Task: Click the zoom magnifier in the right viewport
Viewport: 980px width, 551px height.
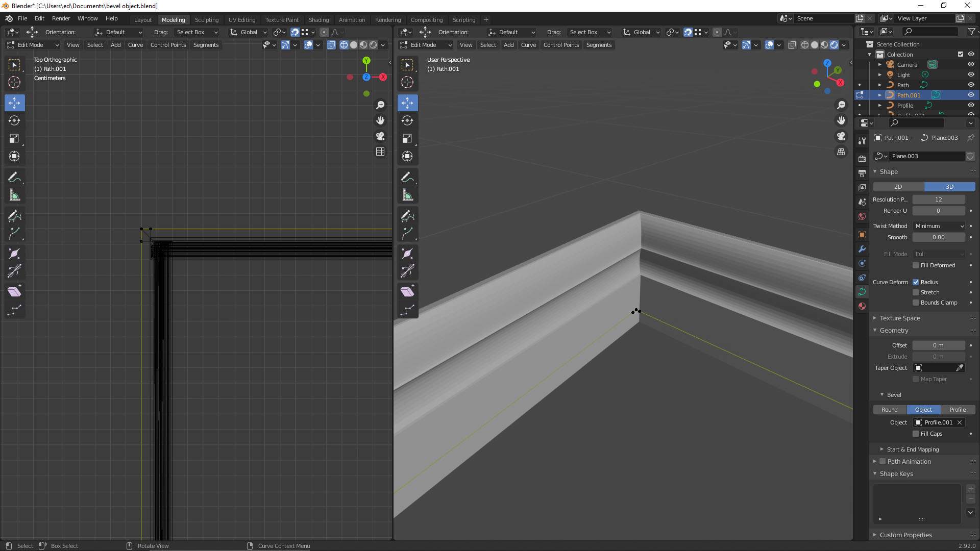Action: (x=841, y=105)
